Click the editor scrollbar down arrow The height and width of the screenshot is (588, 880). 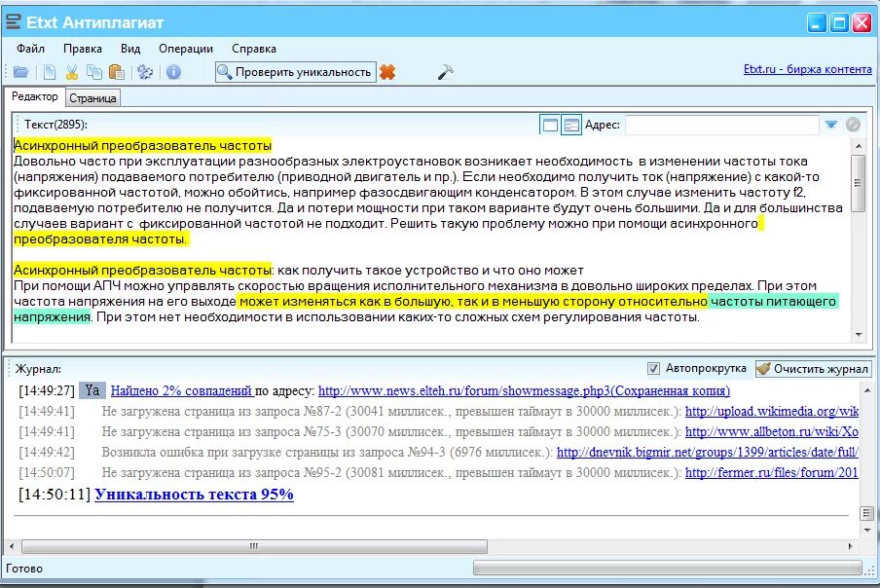point(859,335)
